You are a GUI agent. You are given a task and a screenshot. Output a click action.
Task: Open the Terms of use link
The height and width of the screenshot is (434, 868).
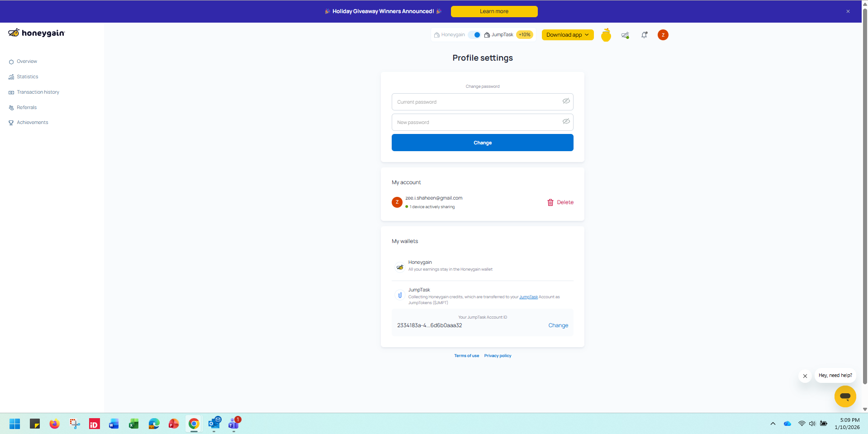point(467,356)
